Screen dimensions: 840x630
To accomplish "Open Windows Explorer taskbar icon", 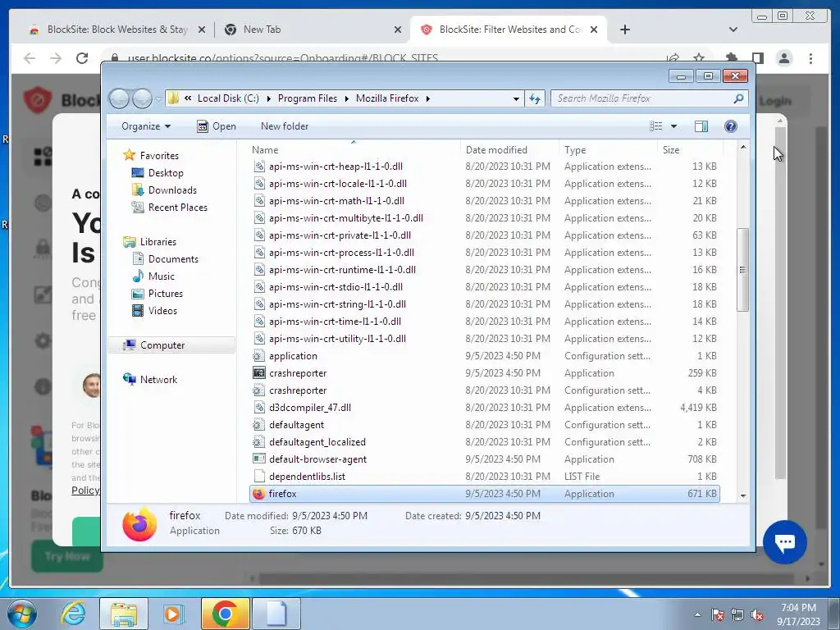I will (x=124, y=614).
